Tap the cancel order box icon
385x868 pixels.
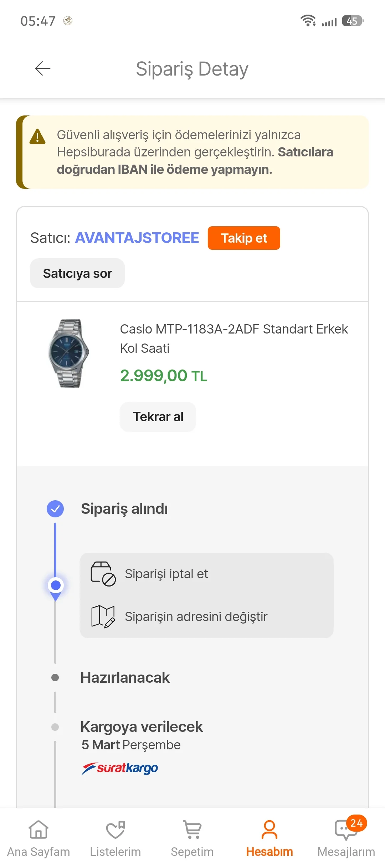click(103, 574)
